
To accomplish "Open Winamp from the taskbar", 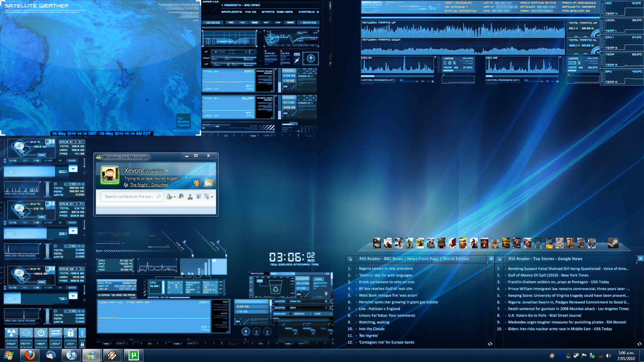I will point(112,355).
